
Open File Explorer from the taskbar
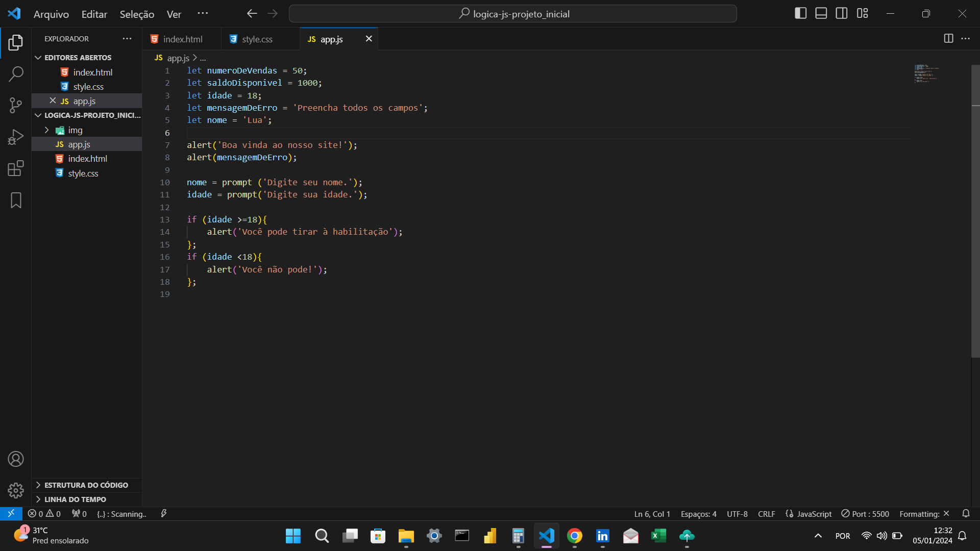pyautogui.click(x=406, y=536)
